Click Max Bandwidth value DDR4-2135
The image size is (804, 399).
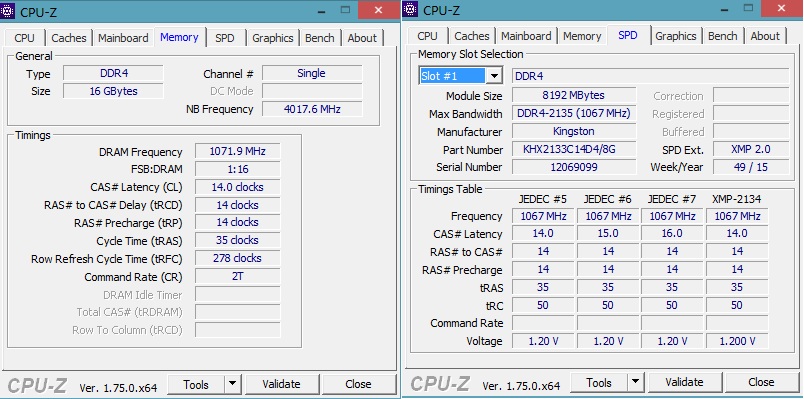(x=574, y=113)
